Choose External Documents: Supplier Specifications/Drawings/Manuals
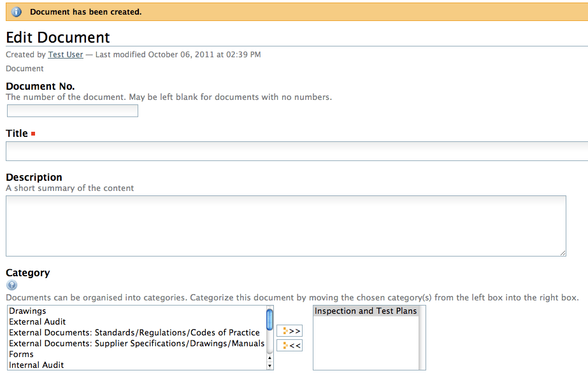This screenshot has height=380, width=588. 137,344
